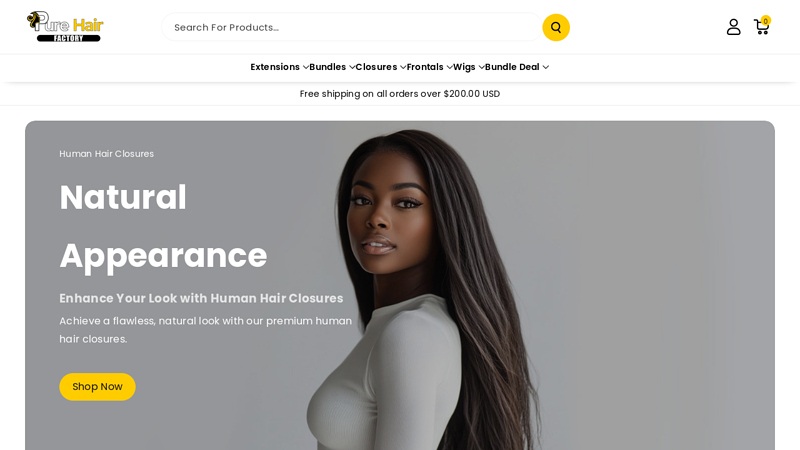This screenshot has width=800, height=450.
Task: Expand the Extensions dropdown chevron
Action: pyautogui.click(x=305, y=67)
